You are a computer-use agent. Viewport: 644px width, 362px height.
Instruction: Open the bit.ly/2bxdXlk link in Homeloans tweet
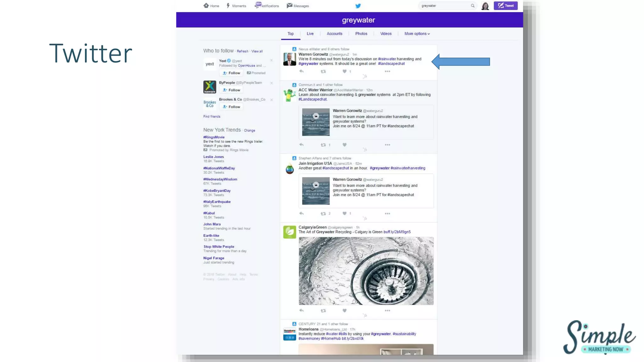coord(353,338)
